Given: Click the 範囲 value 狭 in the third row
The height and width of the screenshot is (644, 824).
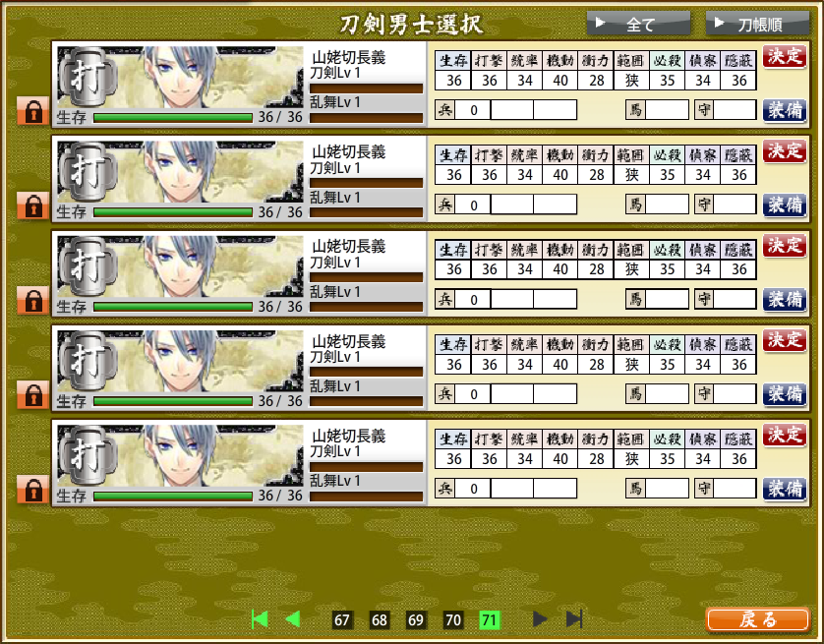Looking at the screenshot, I should coord(631,269).
